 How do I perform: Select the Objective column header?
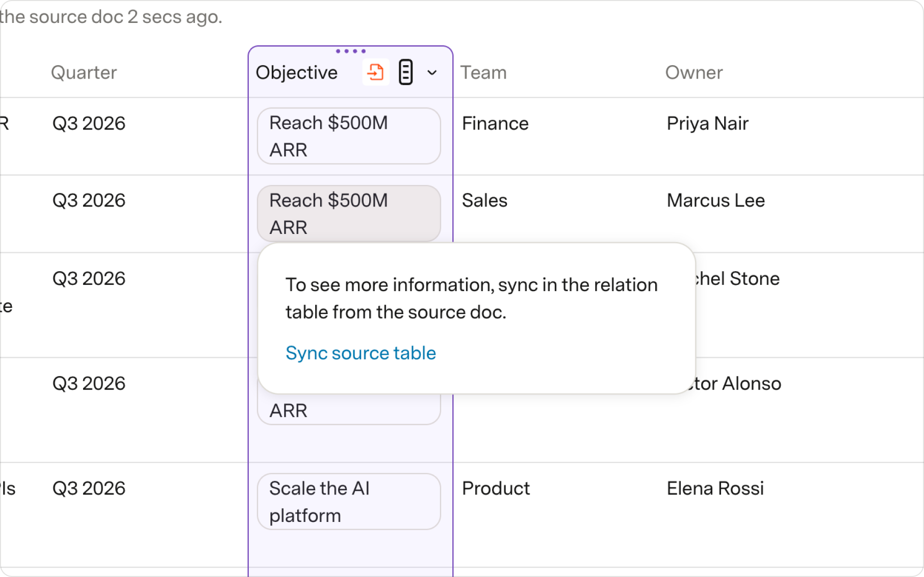296,72
